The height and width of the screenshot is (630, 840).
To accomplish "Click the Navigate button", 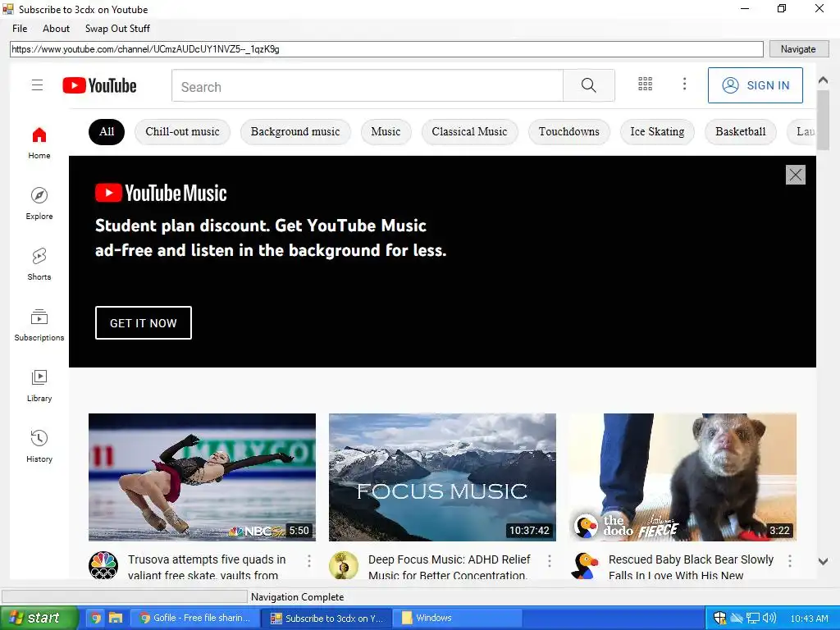I will 798,48.
